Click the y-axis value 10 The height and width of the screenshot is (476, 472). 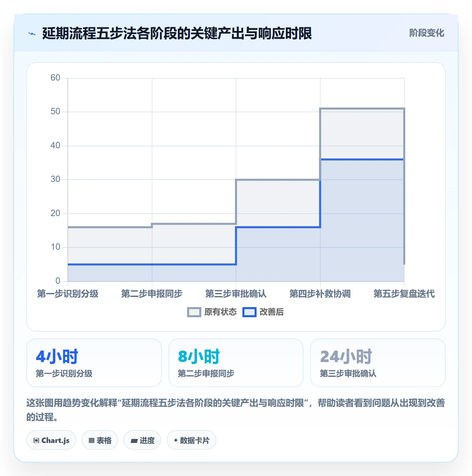55,247
